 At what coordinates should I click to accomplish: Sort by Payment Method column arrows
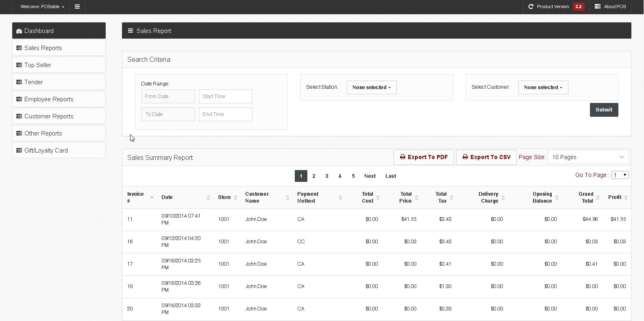340,198
